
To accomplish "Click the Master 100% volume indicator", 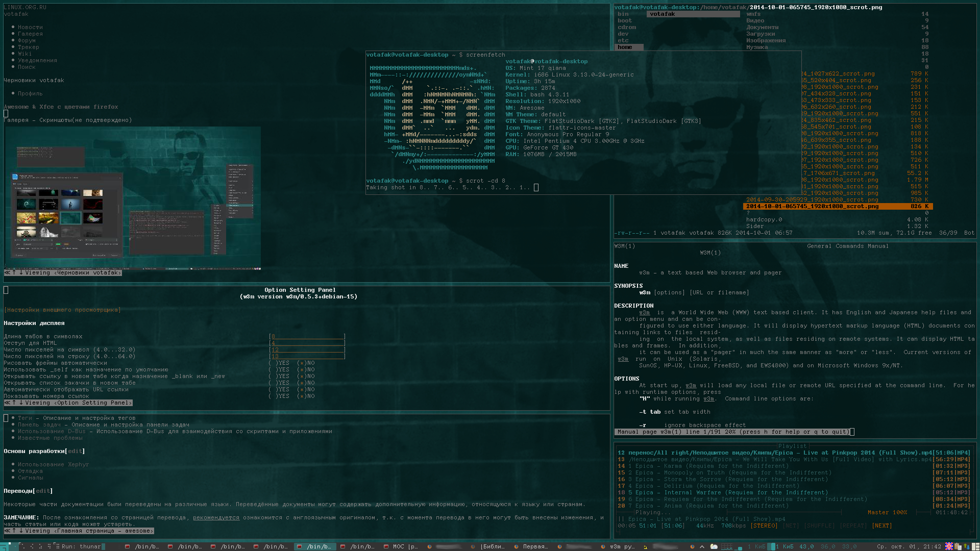I will [887, 513].
